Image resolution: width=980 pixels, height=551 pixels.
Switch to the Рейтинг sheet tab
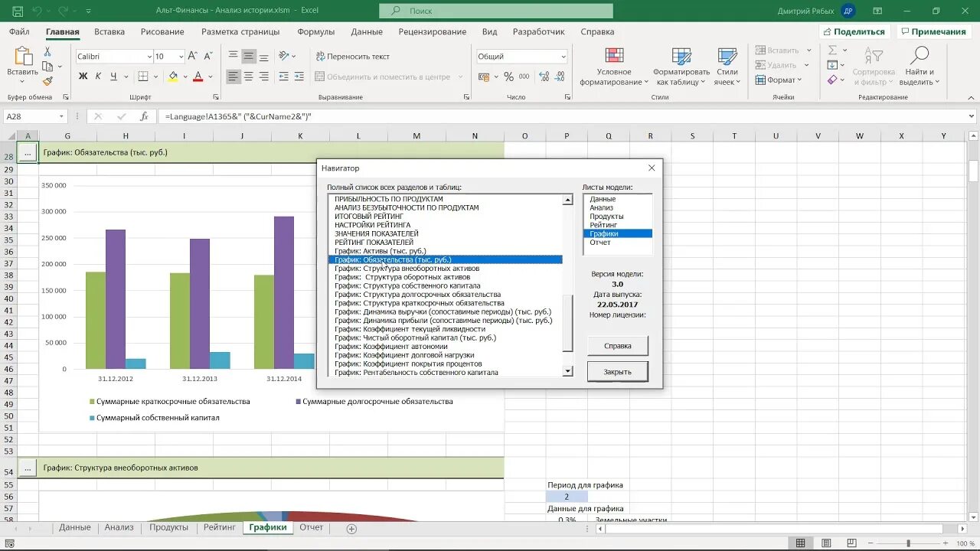[x=220, y=527]
